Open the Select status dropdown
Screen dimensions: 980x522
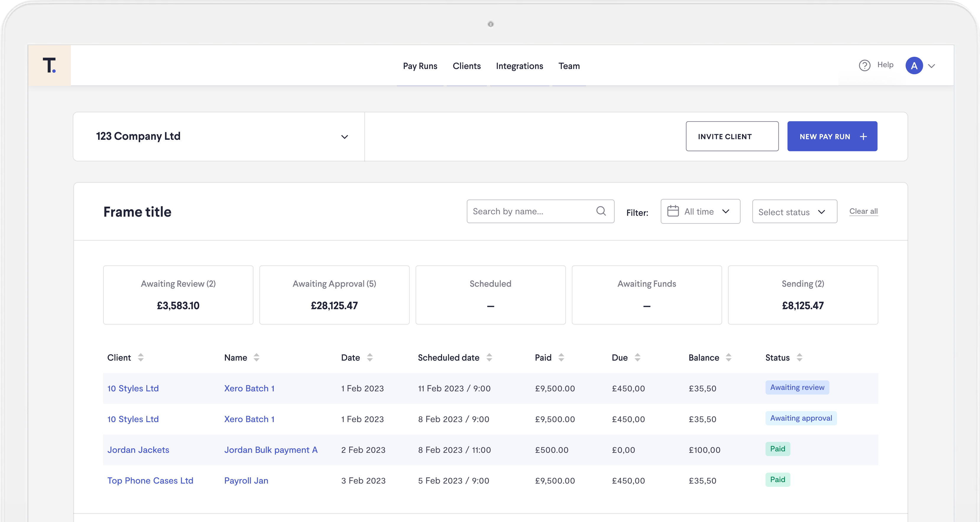coord(795,212)
